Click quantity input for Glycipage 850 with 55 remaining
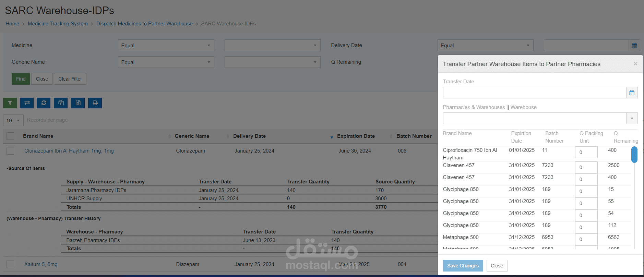Image resolution: width=644 pixels, height=277 pixels. pyautogui.click(x=586, y=203)
